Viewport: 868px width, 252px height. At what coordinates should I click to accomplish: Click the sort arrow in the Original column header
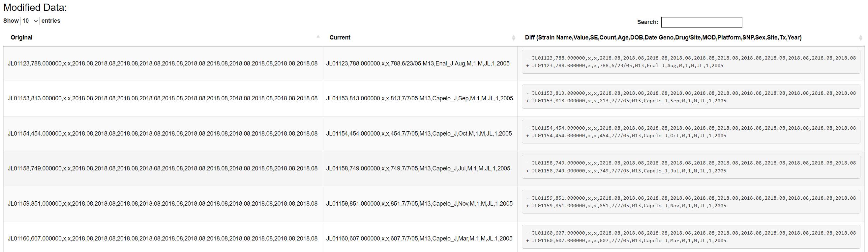(318, 37)
